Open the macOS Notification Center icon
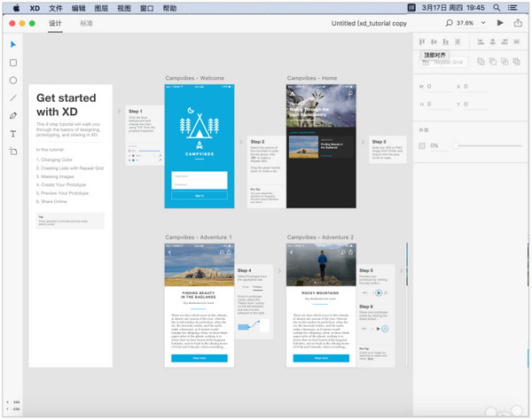Viewport: 532px width, 420px height. (512, 7)
